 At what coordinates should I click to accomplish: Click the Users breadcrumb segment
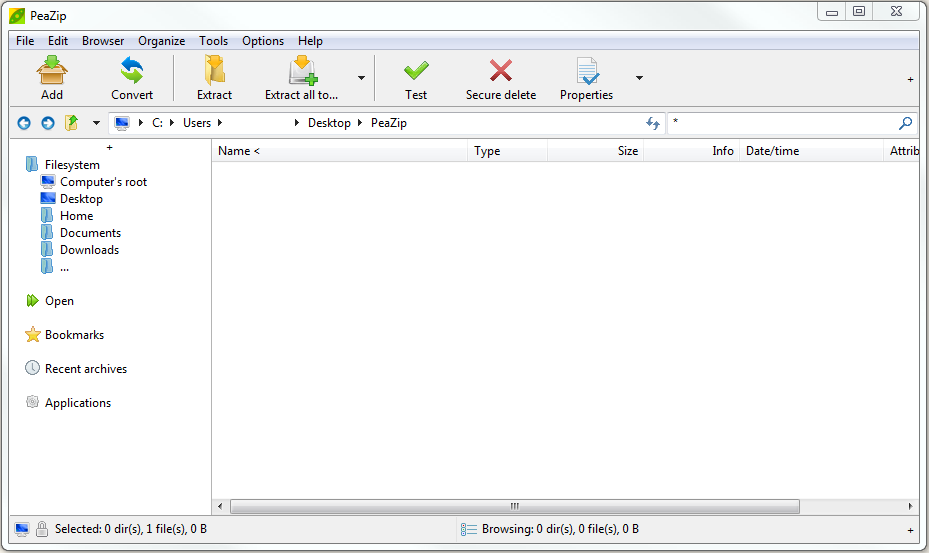(197, 123)
